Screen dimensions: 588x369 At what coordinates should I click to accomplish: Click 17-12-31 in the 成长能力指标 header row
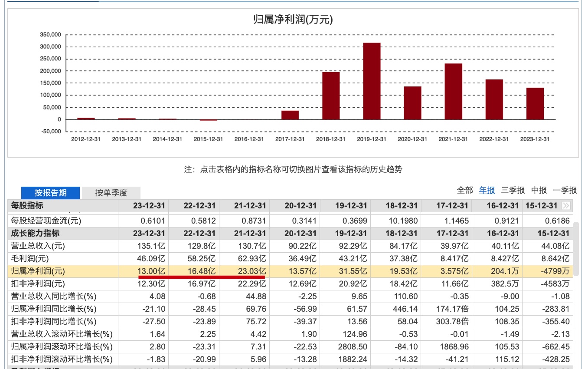[451, 234]
